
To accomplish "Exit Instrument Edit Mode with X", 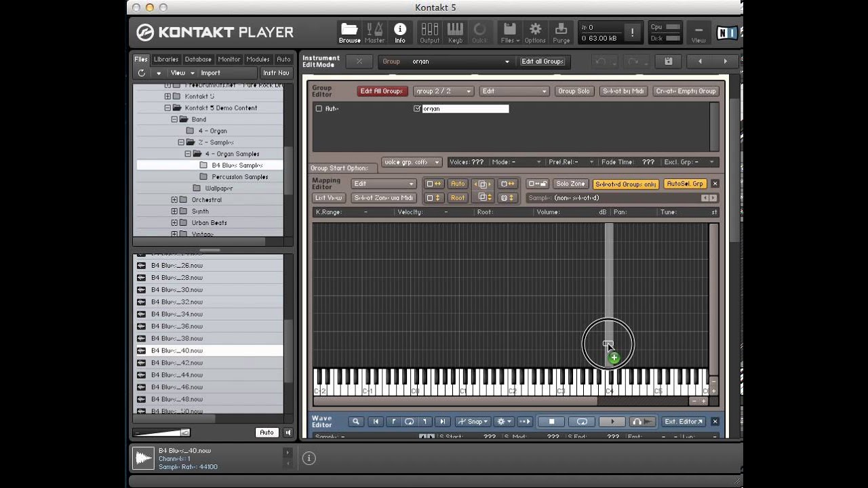I will click(359, 61).
